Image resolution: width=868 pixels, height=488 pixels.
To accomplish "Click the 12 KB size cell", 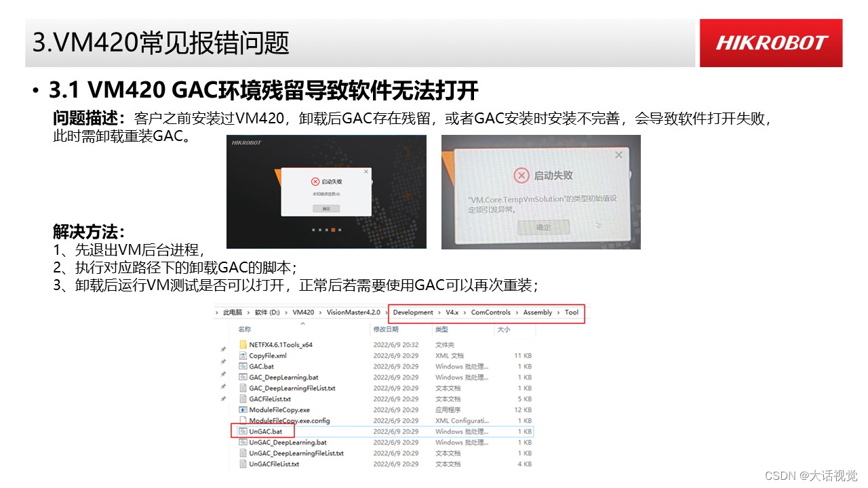I will point(523,410).
